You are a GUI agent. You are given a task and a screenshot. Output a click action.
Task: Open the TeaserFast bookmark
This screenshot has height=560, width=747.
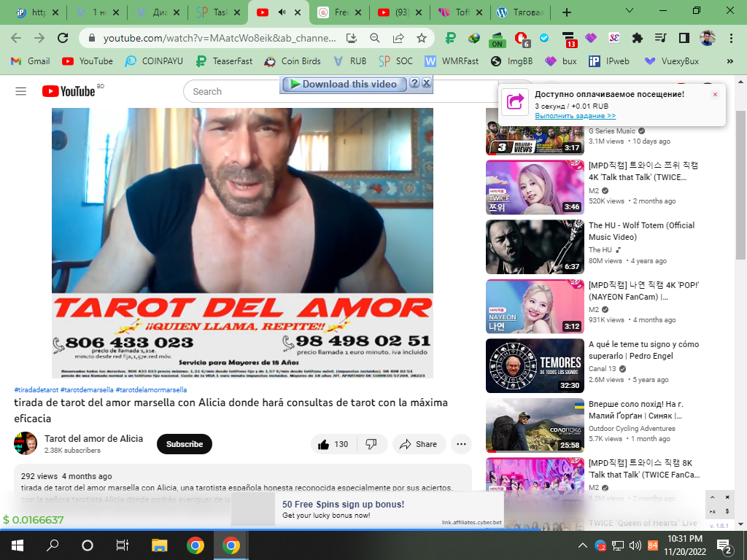(225, 61)
